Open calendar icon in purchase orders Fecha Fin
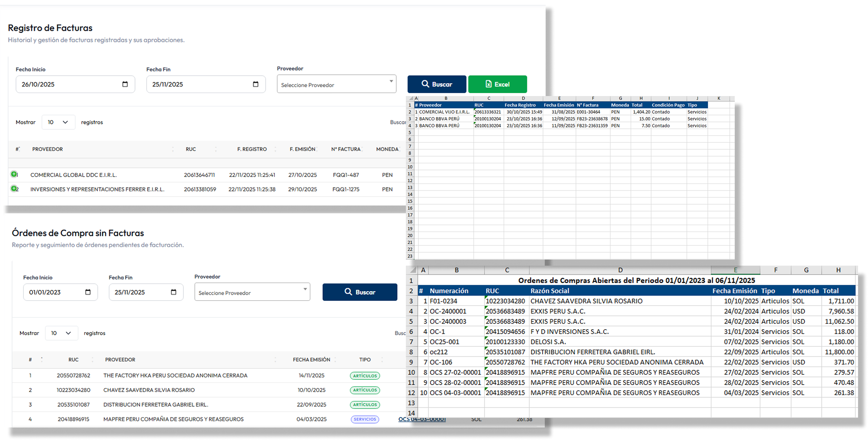 click(174, 292)
